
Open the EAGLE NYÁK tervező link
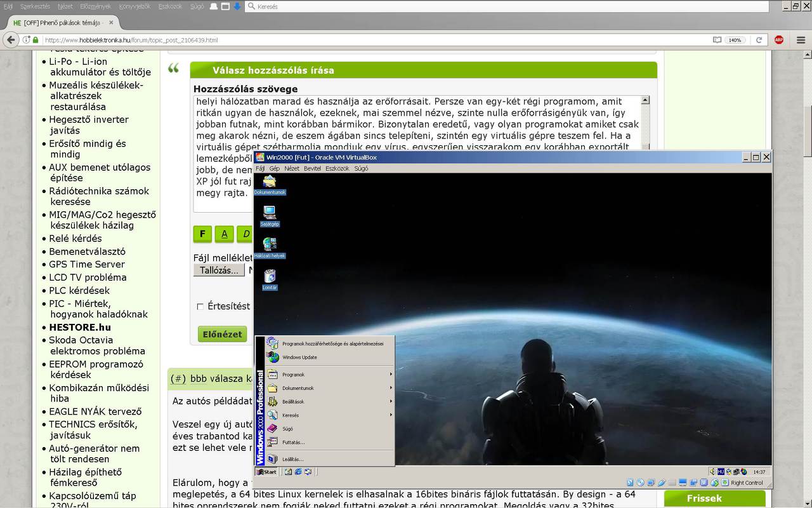point(95,411)
